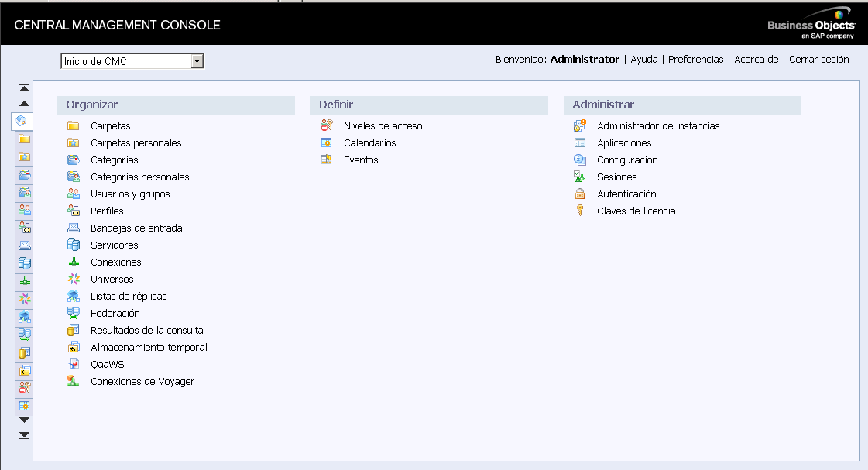Click the Claves de licencia key icon
The image size is (868, 470).
[580, 211]
